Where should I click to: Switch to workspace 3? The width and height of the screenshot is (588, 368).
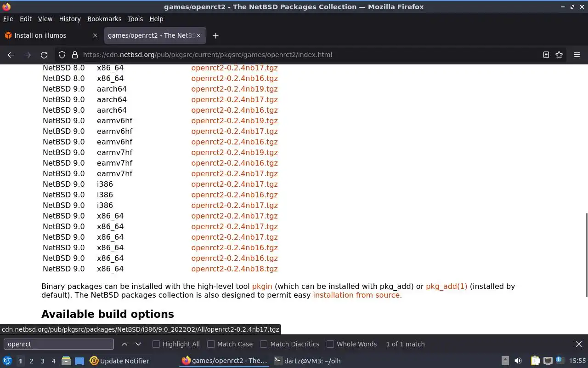42,361
